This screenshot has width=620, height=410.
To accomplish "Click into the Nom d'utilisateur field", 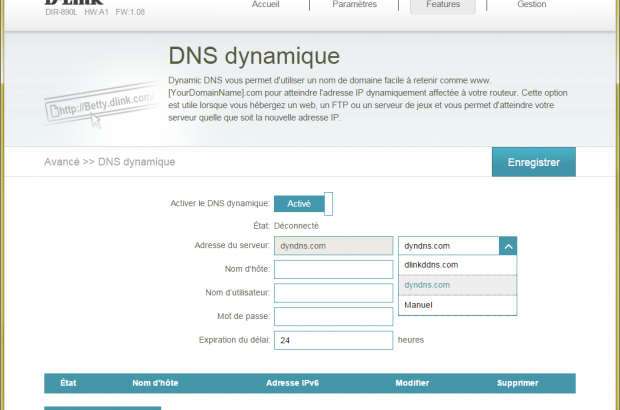I will (x=333, y=293).
